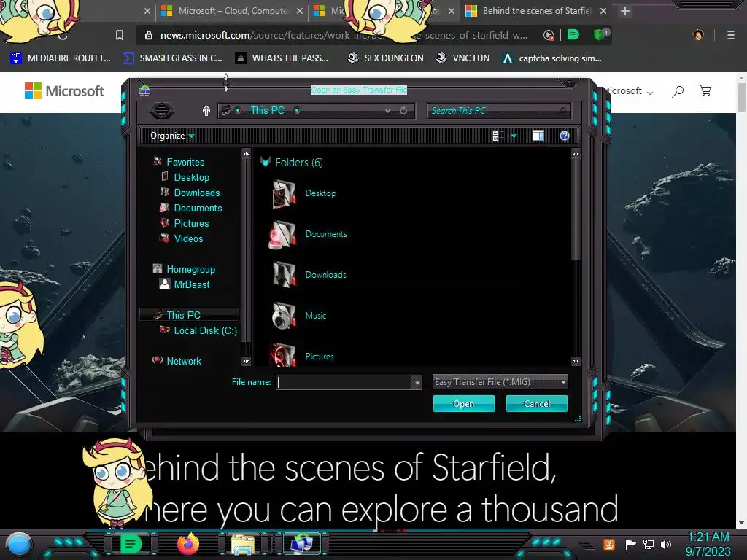Click the Open button
The height and width of the screenshot is (560, 747).
click(463, 404)
